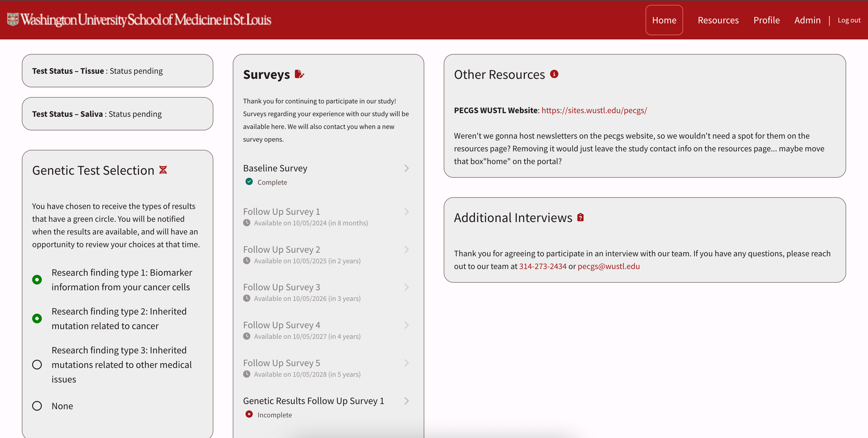Click the info icon next to Other Resources
868x438 pixels.
(x=554, y=74)
